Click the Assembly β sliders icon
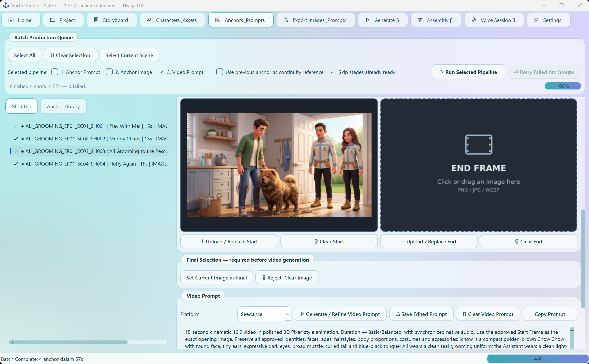The height and width of the screenshot is (364, 589). click(x=420, y=20)
